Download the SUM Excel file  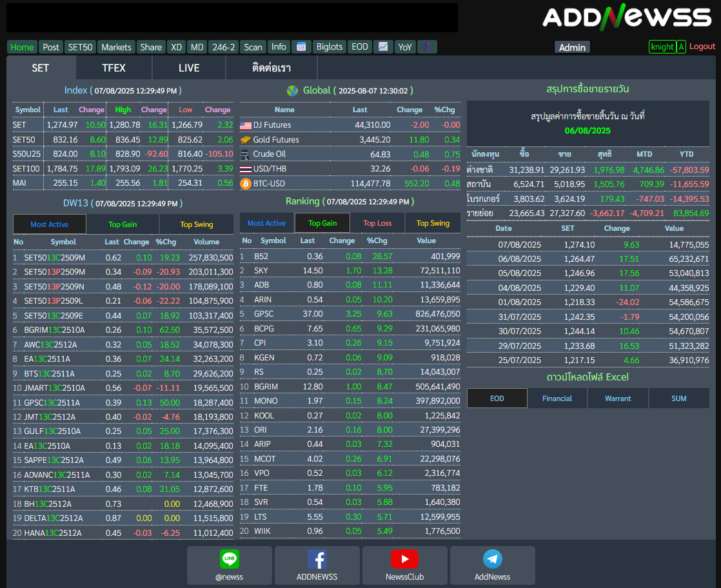678,398
